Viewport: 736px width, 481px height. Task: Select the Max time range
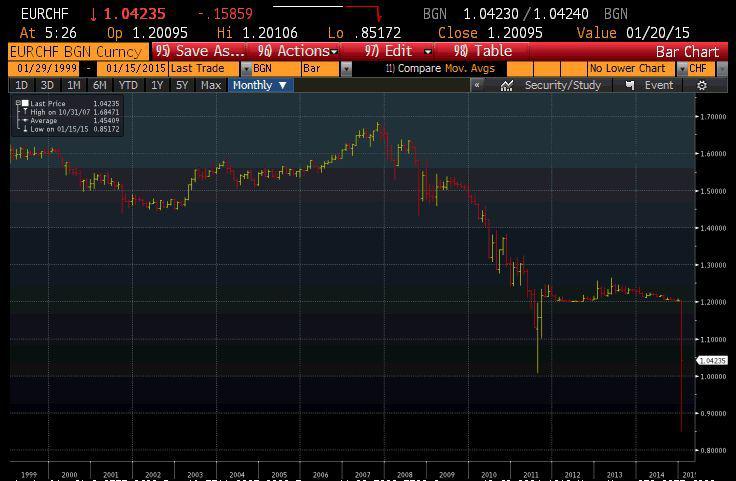pos(211,86)
